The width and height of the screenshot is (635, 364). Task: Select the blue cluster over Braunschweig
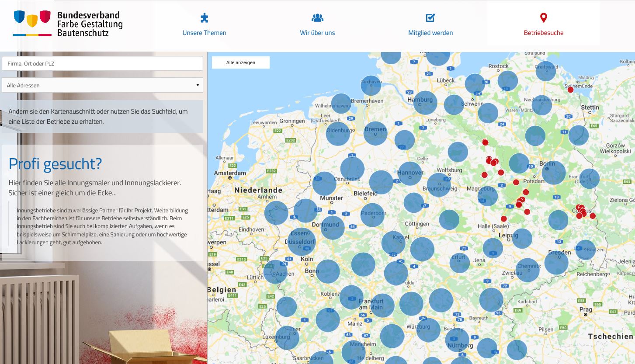[x=439, y=185]
